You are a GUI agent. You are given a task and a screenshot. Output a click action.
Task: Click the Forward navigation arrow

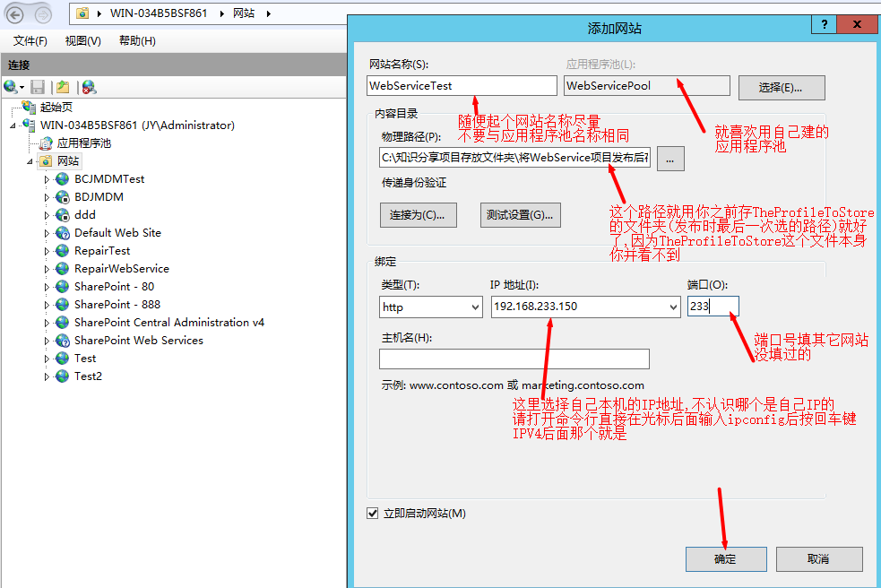43,14
